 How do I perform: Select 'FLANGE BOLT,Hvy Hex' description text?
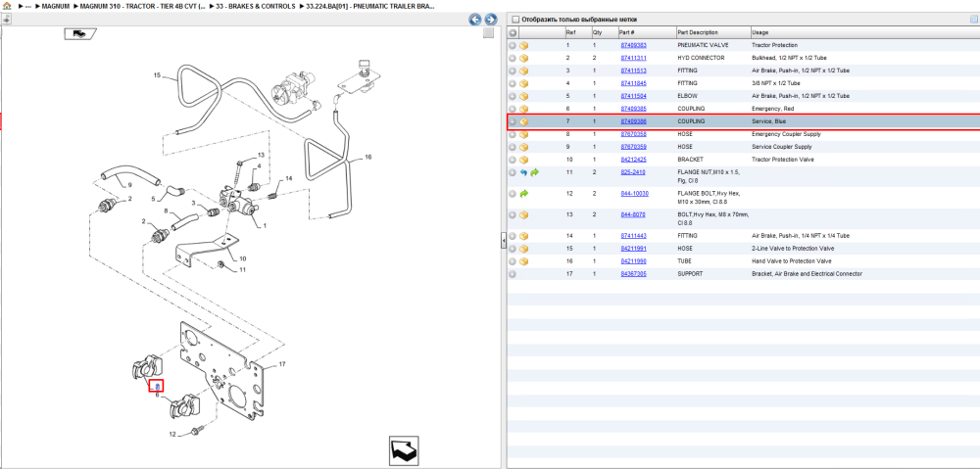click(710, 194)
